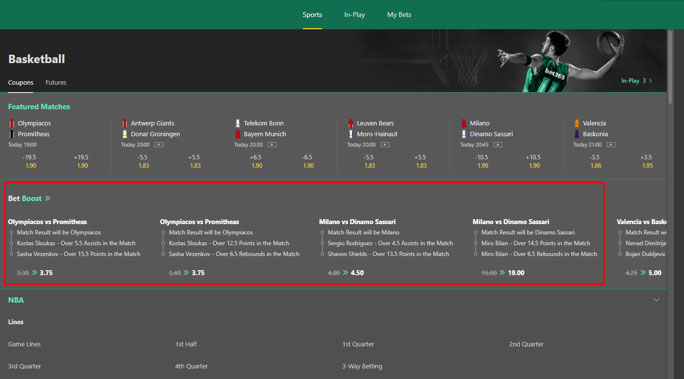Switch to the In-Play tab
This screenshot has height=379, width=684.
tap(354, 14)
